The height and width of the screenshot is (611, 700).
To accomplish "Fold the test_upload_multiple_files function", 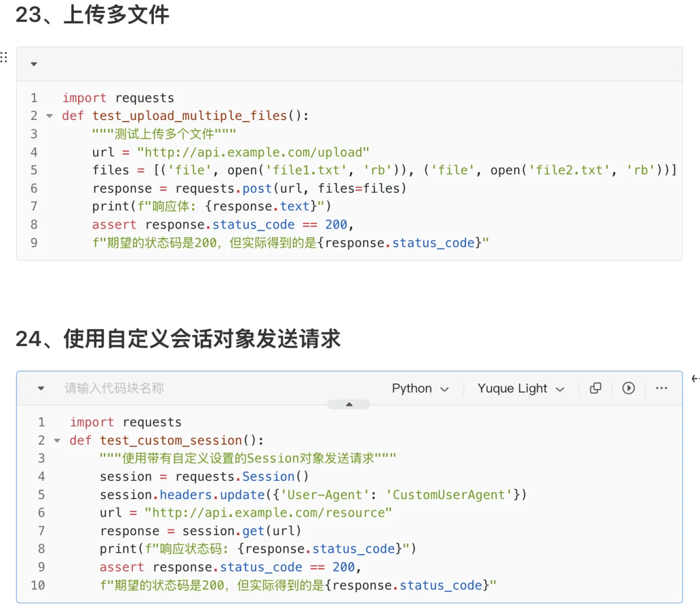I will pos(50,116).
